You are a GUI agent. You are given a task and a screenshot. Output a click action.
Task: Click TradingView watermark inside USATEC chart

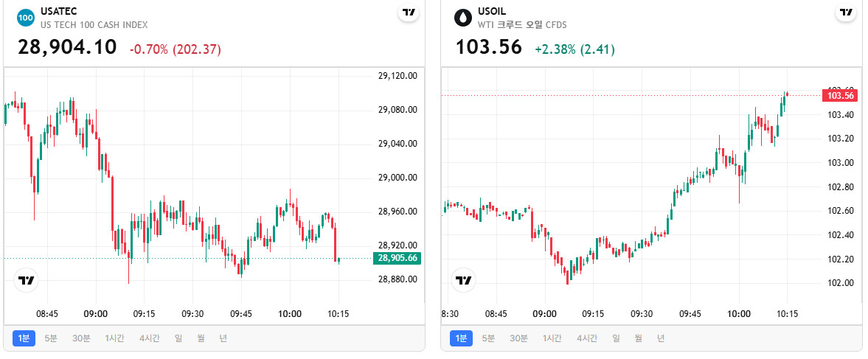coord(26,280)
